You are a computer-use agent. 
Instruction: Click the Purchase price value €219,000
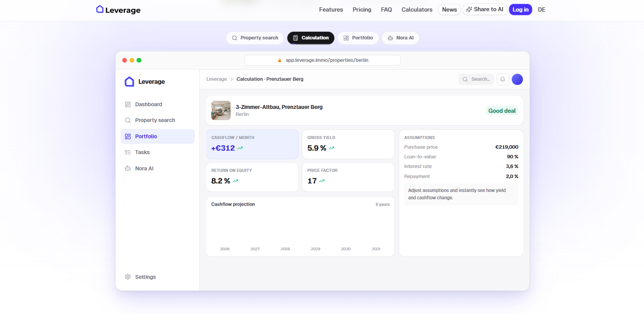(507, 147)
